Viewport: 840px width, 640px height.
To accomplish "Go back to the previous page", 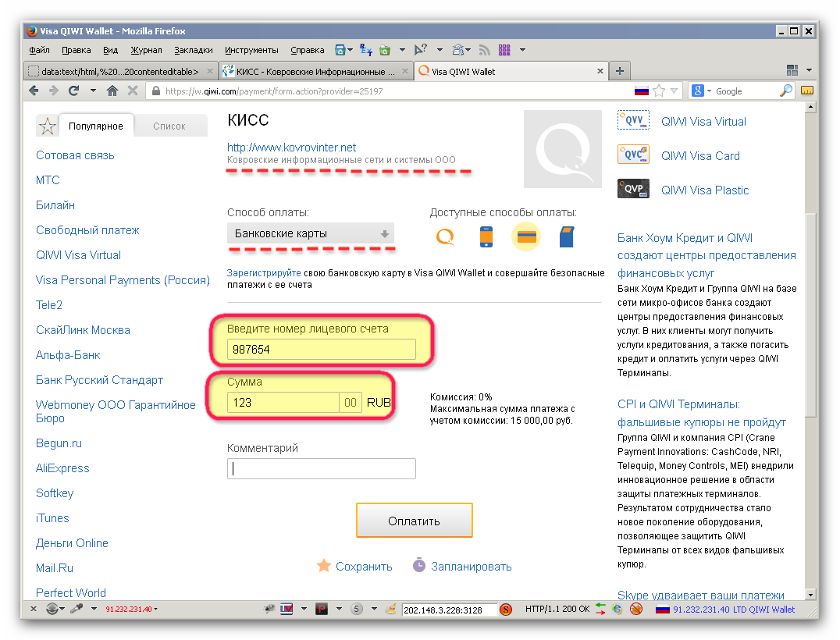I will [x=34, y=91].
